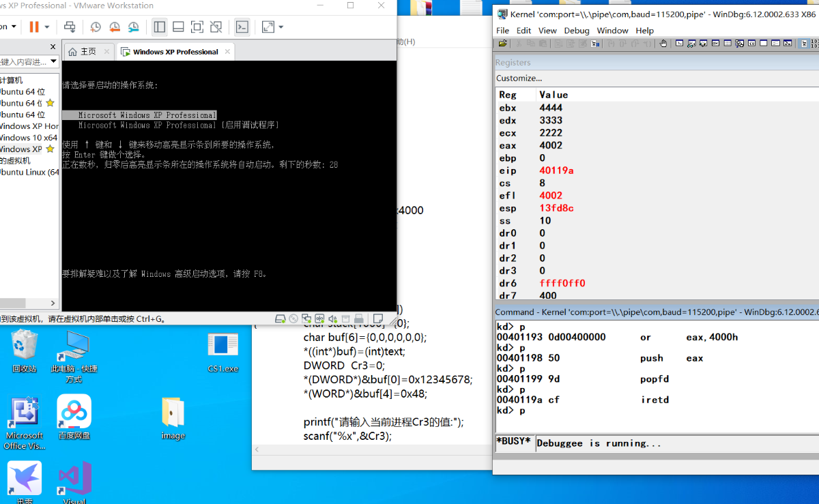Open WinDbg Watch window via toolbar icon
This screenshot has height=504, width=819.
pyautogui.click(x=691, y=44)
